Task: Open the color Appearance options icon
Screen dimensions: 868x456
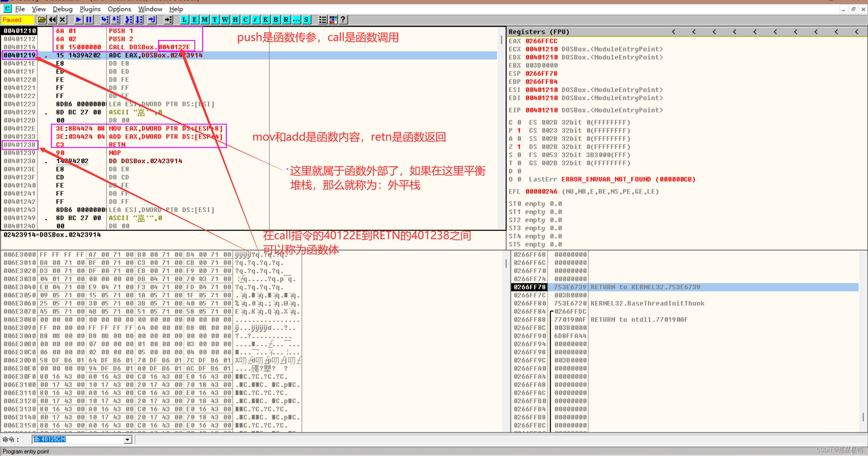Action: coord(333,20)
